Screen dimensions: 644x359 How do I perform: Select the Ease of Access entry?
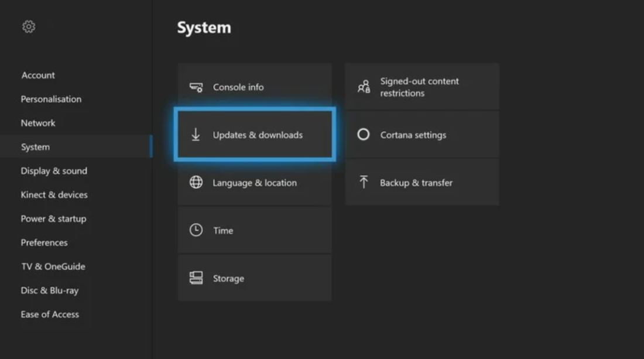coord(49,314)
